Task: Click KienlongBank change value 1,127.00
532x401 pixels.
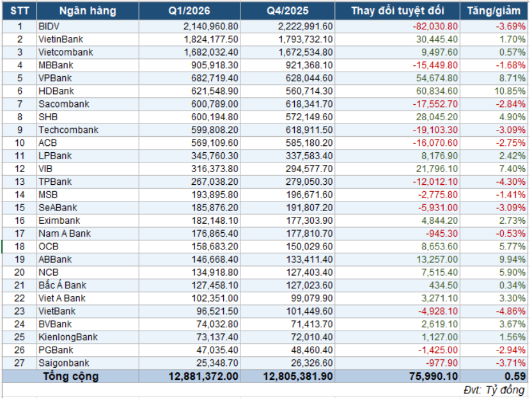Action: click(x=397, y=337)
